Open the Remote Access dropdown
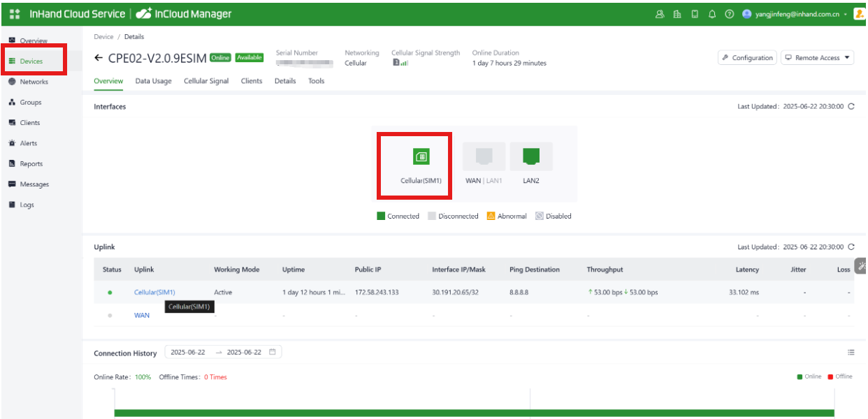Image resolution: width=868 pixels, height=419 pixels. pyautogui.click(x=817, y=58)
